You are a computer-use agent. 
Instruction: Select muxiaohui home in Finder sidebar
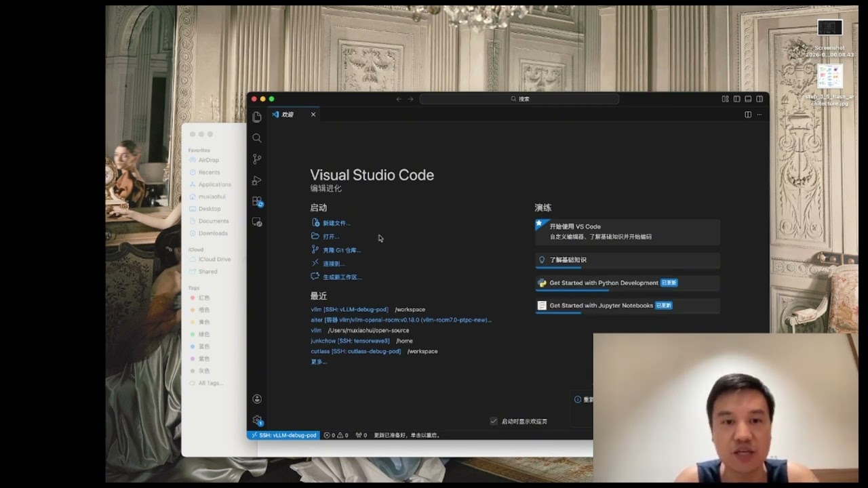point(212,197)
